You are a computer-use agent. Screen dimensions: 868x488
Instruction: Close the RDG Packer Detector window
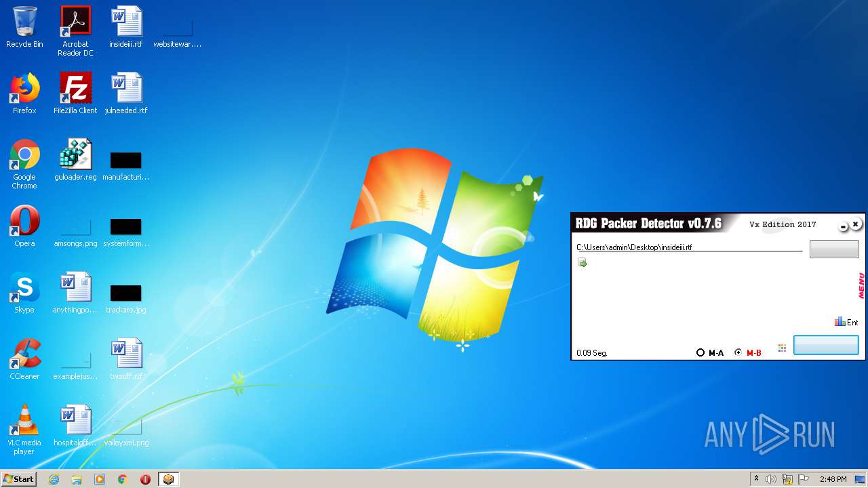(856, 224)
